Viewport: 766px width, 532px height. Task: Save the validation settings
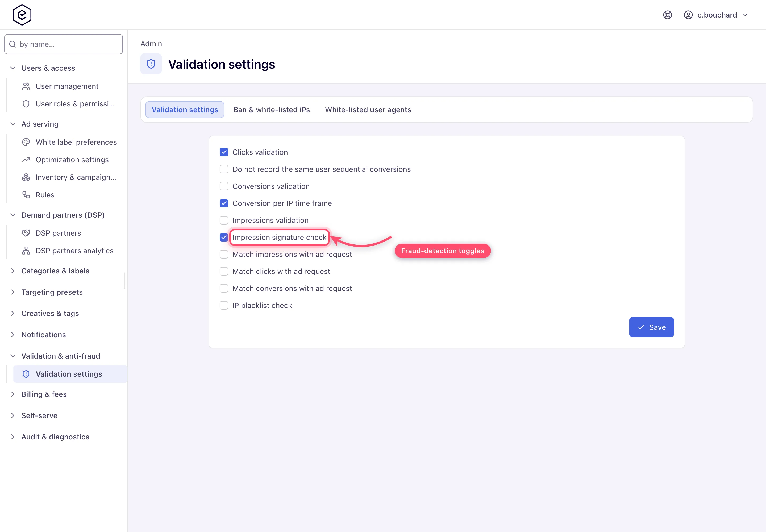(651, 327)
